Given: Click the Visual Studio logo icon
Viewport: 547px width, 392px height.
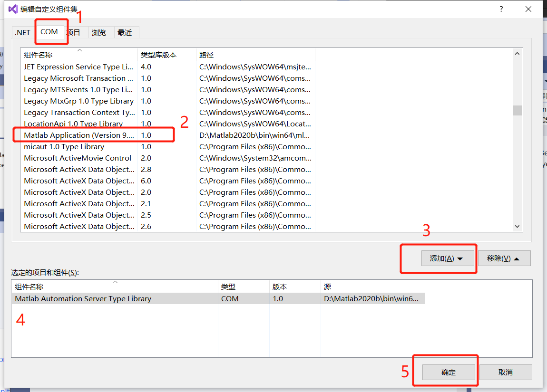Looking at the screenshot, I should point(13,9).
